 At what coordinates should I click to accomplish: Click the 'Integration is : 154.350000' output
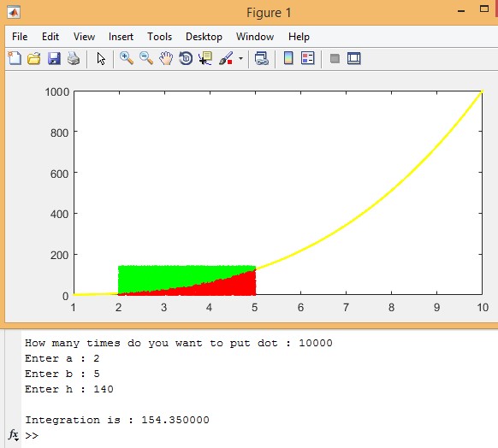117,420
